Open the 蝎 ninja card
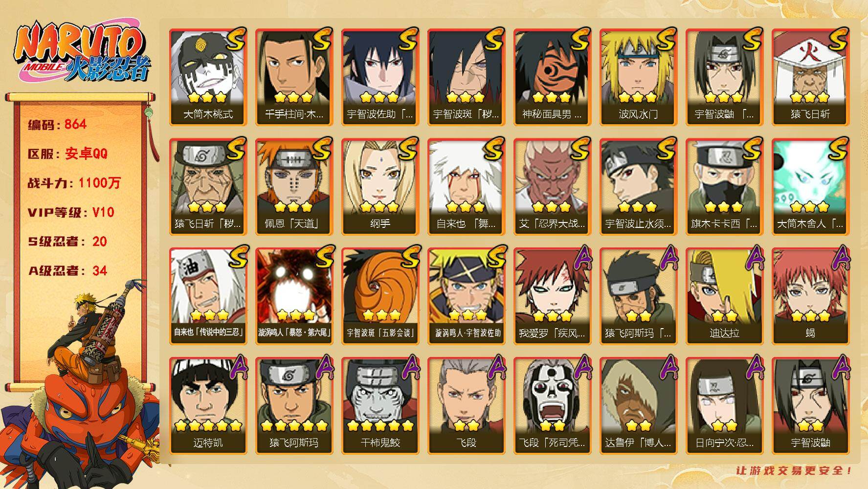The height and width of the screenshot is (489, 868). (811, 296)
